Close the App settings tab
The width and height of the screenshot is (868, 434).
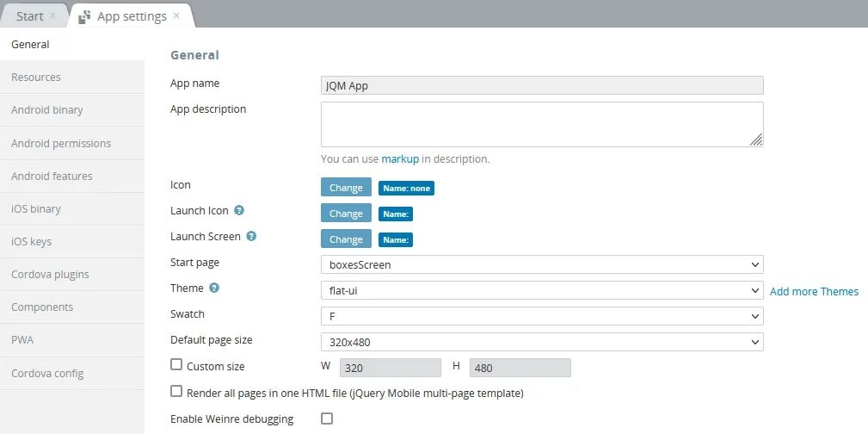tap(176, 15)
